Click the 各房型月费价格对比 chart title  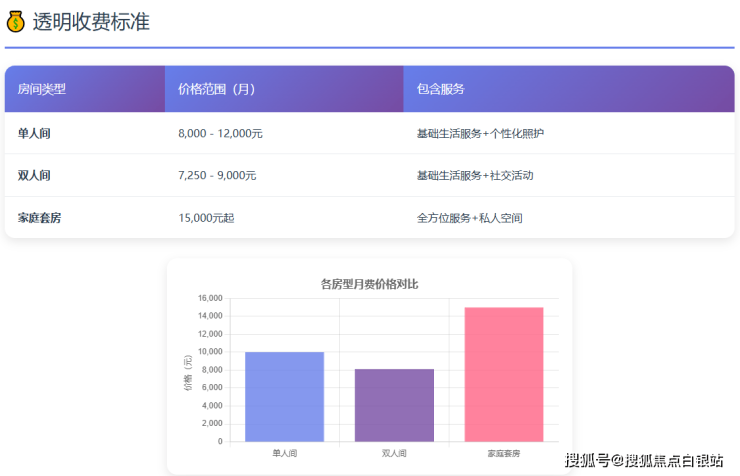[369, 284]
